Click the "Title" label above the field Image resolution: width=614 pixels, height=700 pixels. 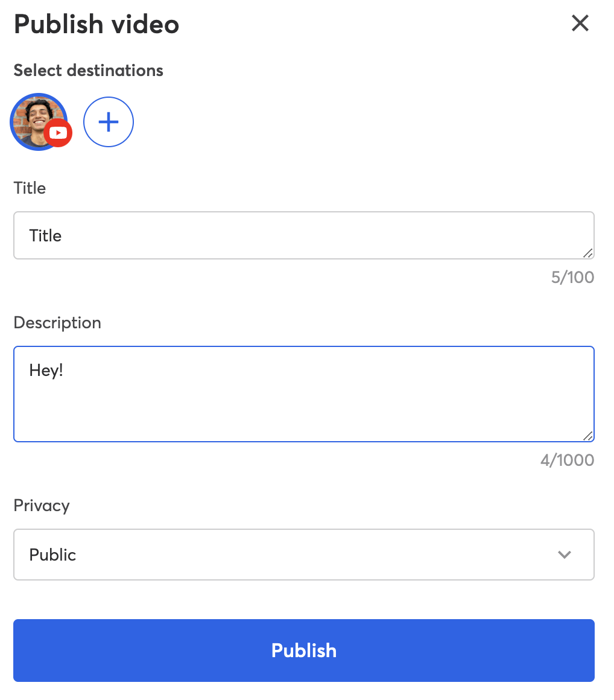(30, 188)
